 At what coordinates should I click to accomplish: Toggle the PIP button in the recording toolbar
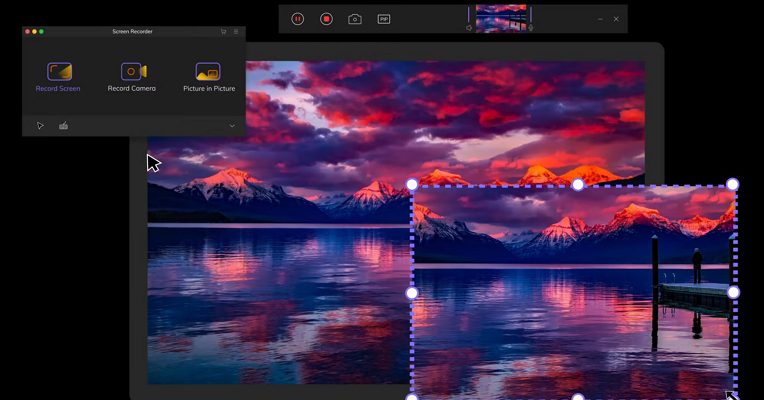383,19
